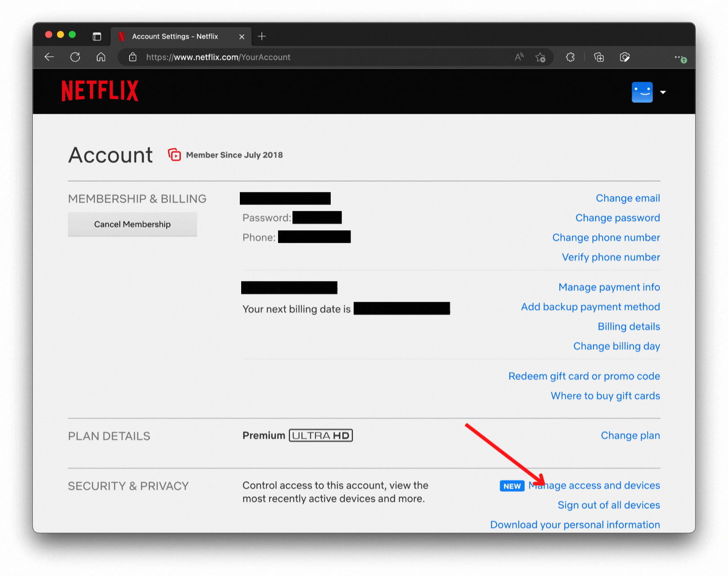Close the Account Settings - Netflix tab

242,36
